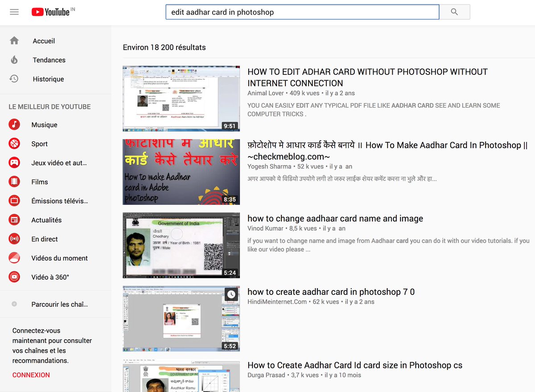Screen dimensions: 535x392
Task: Open 'how to change aadhaar card name and image'
Action: 335,219
